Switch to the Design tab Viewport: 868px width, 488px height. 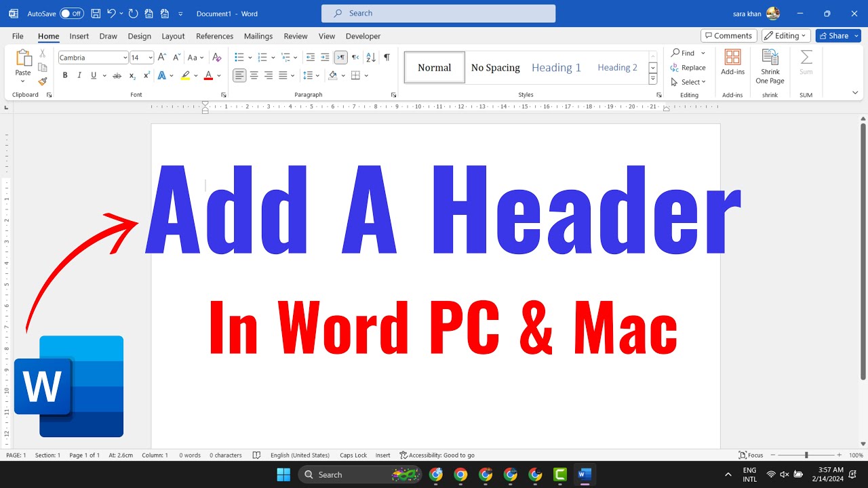[x=140, y=36]
